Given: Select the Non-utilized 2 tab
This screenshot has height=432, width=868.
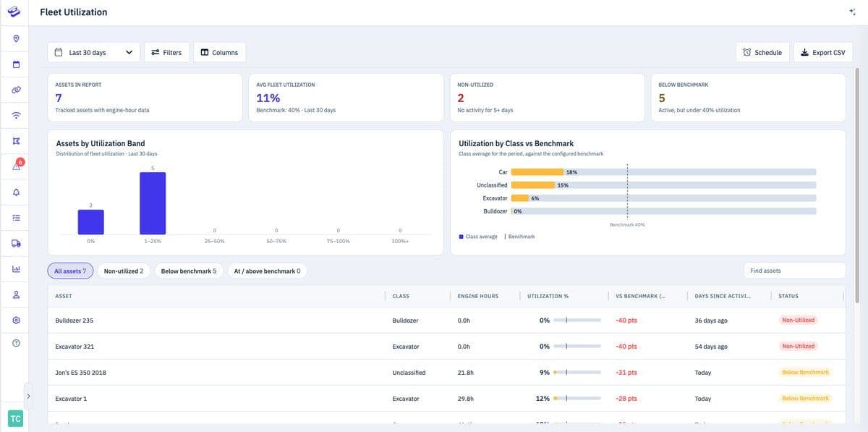Looking at the screenshot, I should [124, 271].
